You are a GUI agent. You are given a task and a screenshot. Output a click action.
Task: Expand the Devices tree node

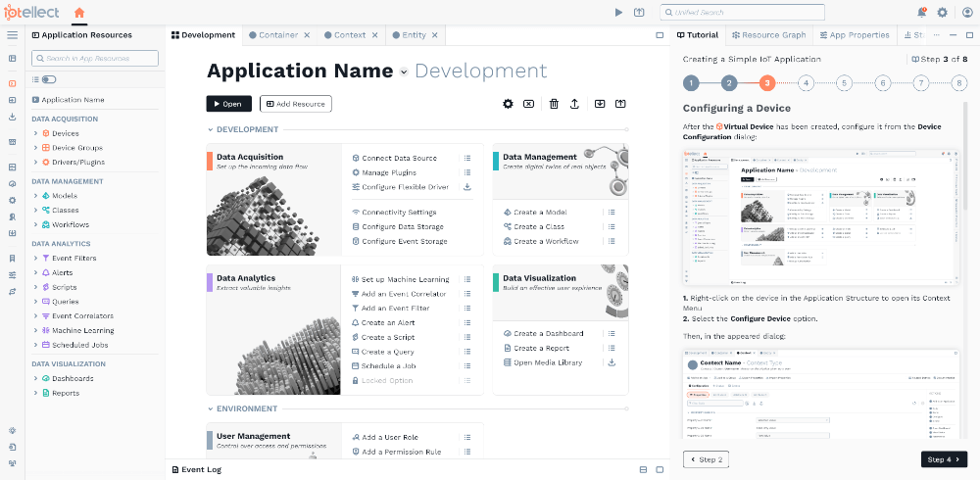(x=35, y=133)
